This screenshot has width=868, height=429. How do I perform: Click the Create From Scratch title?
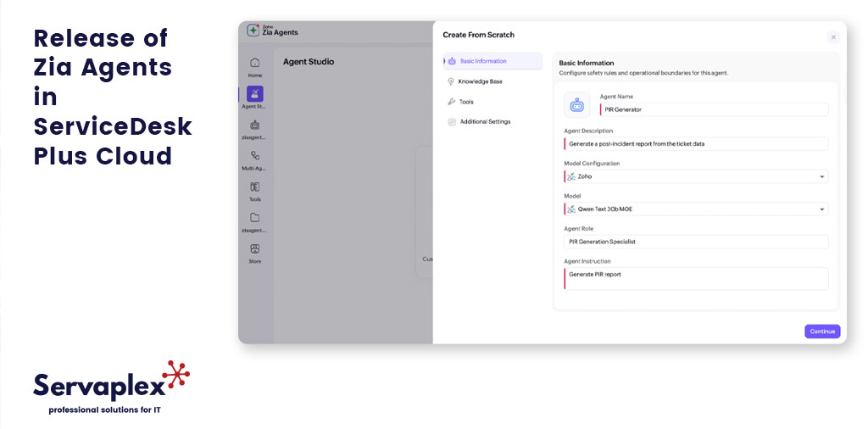(478, 35)
